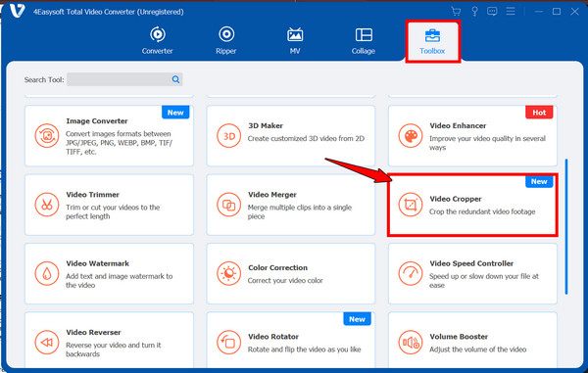Click the New badge on Image Converter

(175, 113)
